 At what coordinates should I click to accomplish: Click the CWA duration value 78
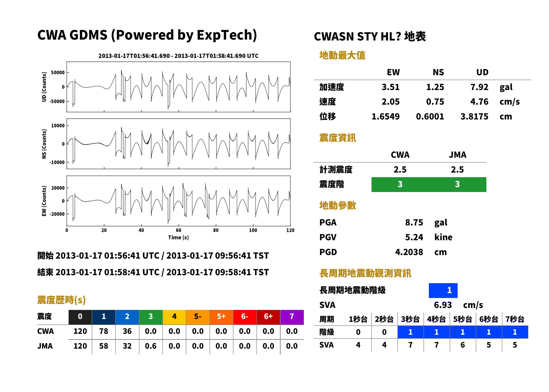click(x=104, y=331)
